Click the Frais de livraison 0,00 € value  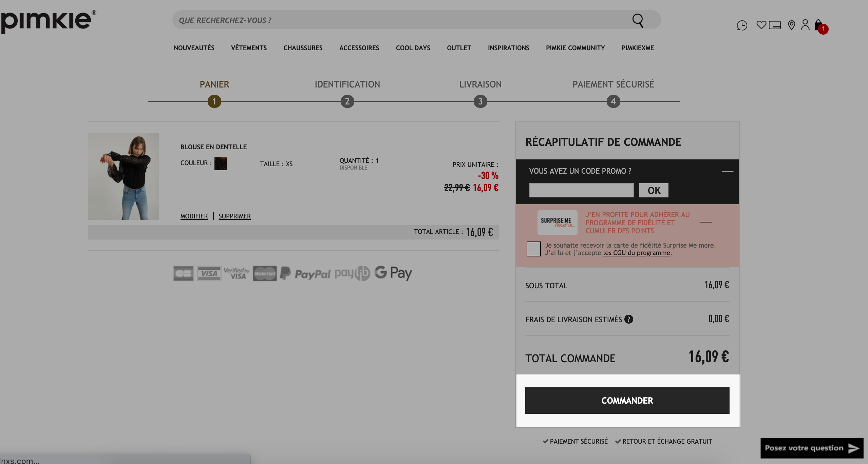click(718, 318)
